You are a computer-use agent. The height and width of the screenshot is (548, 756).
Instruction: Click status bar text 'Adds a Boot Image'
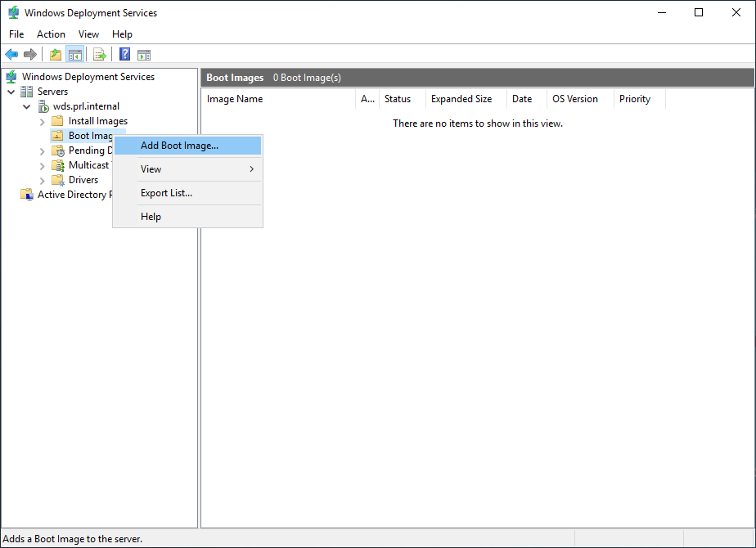click(x=73, y=539)
